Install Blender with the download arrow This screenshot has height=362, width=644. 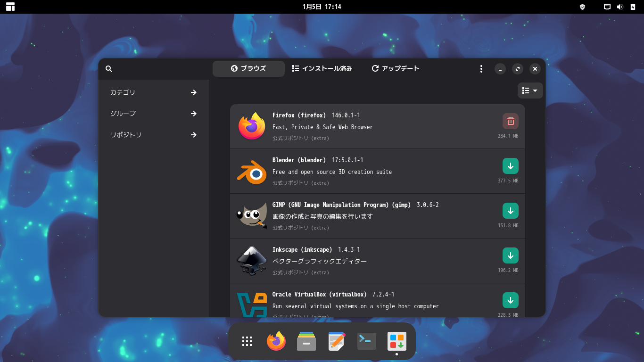pyautogui.click(x=511, y=166)
